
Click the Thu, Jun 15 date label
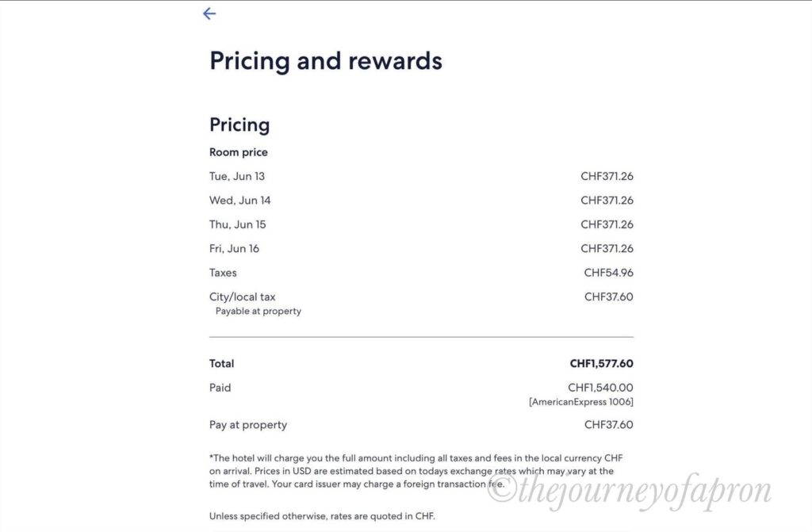(x=238, y=224)
